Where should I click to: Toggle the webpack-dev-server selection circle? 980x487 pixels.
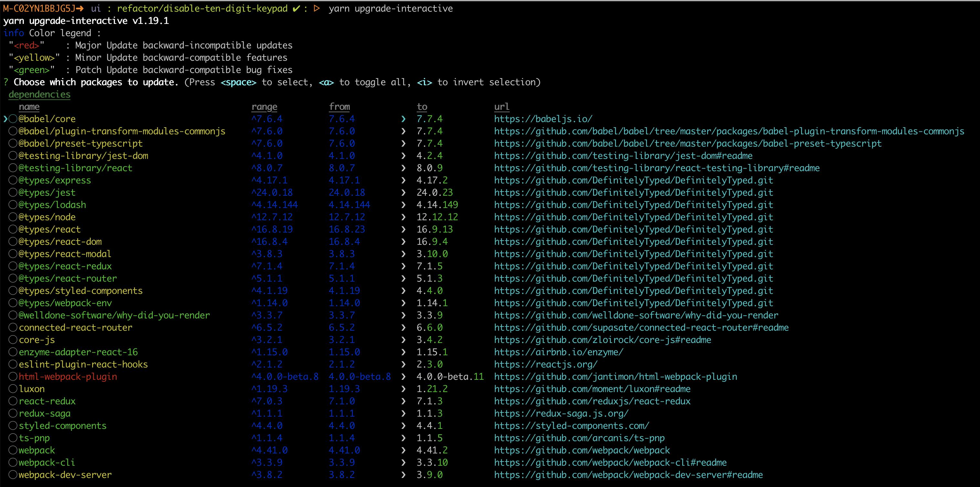pyautogui.click(x=13, y=475)
